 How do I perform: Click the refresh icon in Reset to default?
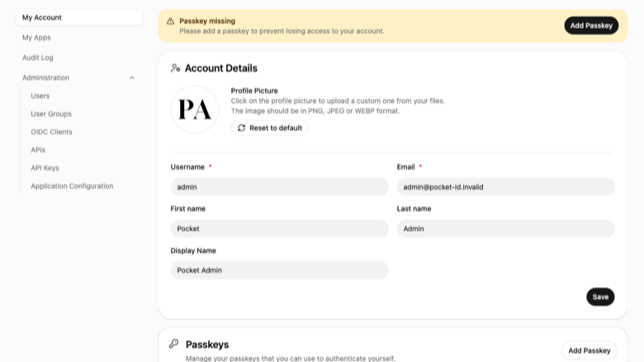click(241, 128)
